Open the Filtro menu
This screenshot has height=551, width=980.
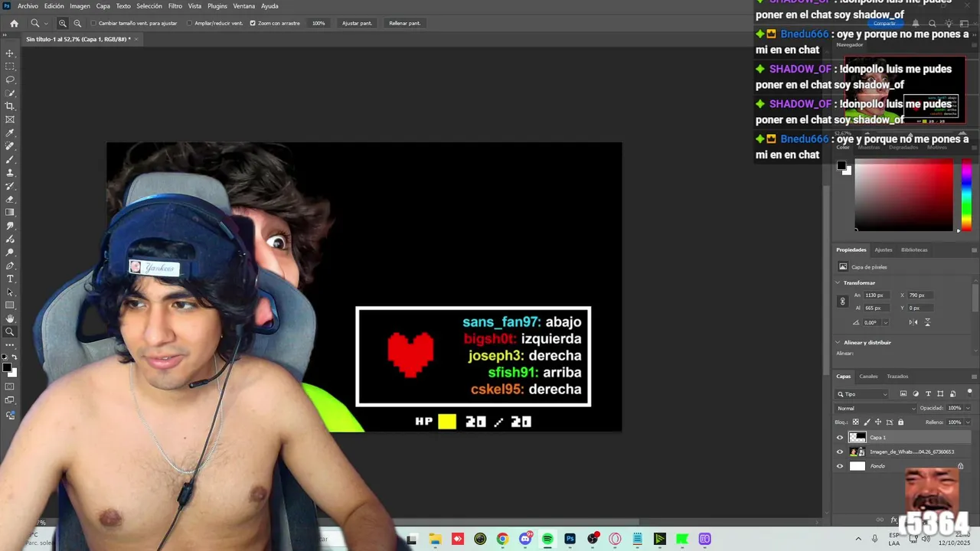(175, 6)
